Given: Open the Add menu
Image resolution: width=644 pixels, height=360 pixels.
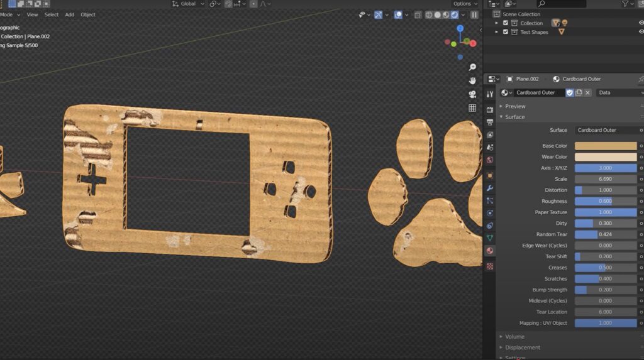Looking at the screenshot, I should 70,15.
